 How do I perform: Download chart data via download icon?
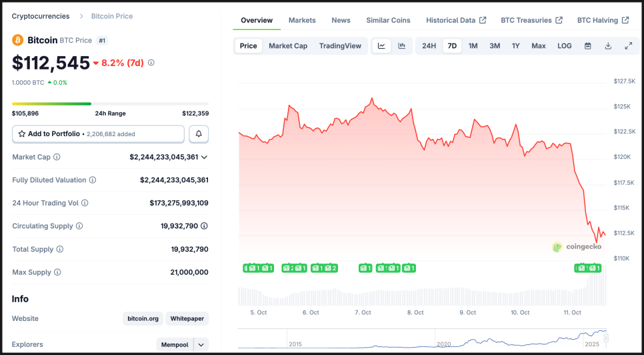point(608,46)
